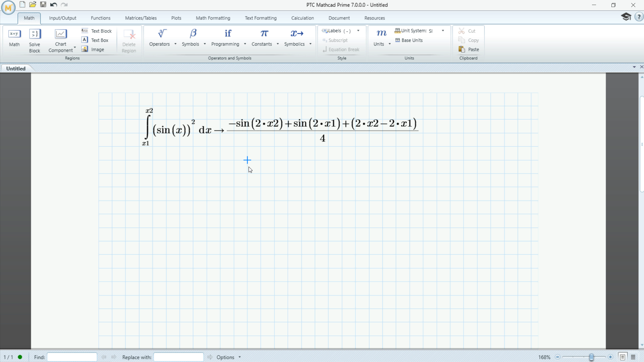This screenshot has height=362, width=644.
Task: Toggle Base Units display
Action: 409,40
